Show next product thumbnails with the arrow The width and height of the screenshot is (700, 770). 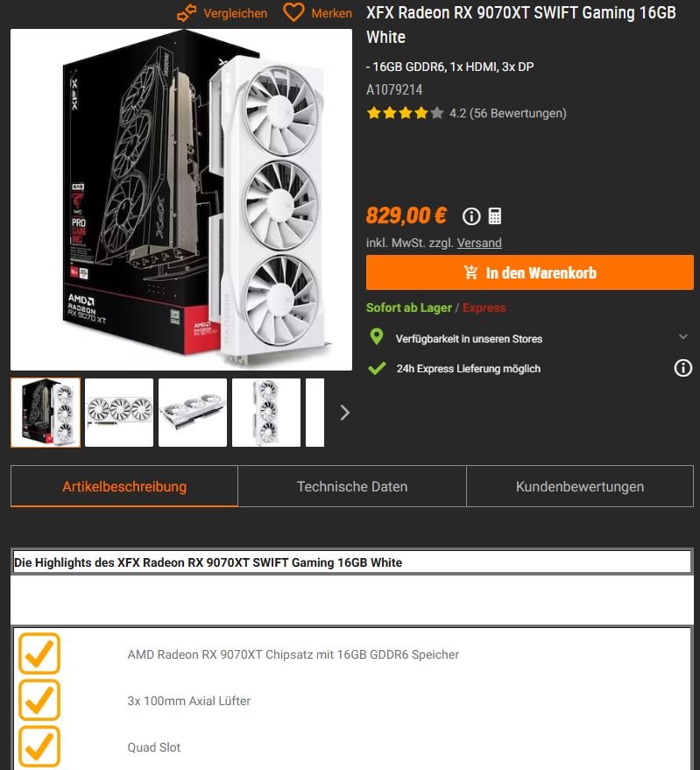[345, 413]
